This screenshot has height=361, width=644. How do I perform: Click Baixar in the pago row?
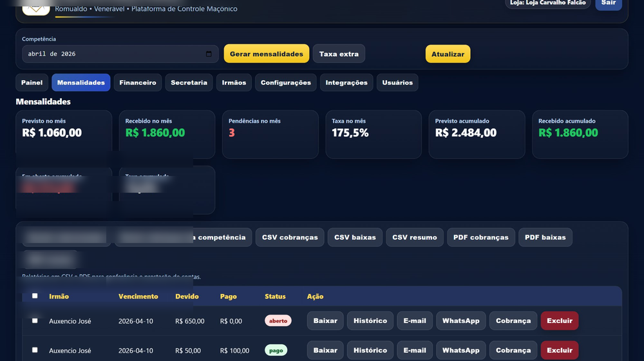click(325, 350)
